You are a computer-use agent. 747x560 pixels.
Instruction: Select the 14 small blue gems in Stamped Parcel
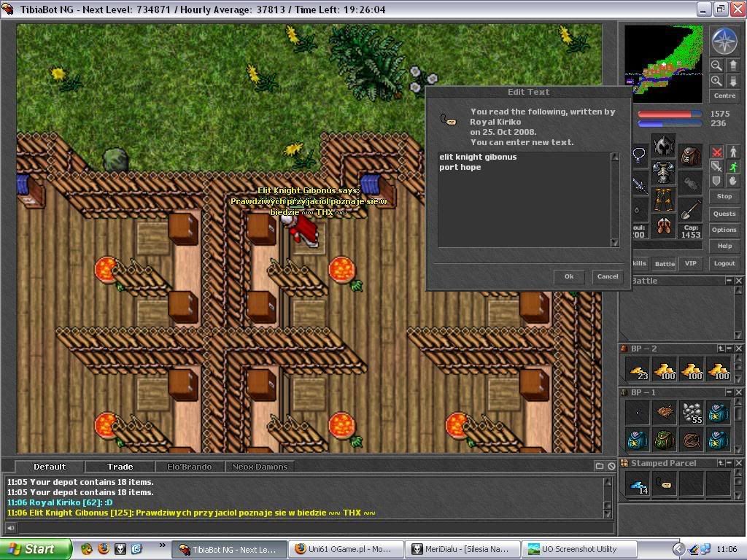click(x=638, y=484)
